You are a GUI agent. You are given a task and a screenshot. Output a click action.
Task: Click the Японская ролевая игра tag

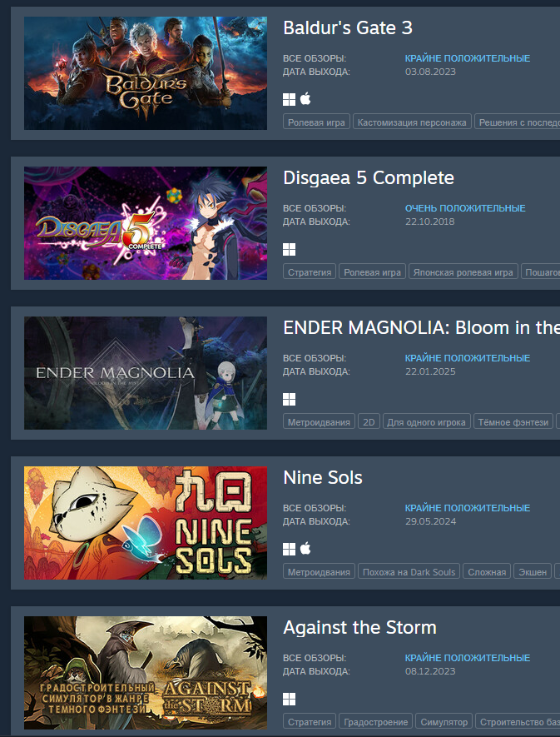(463, 272)
